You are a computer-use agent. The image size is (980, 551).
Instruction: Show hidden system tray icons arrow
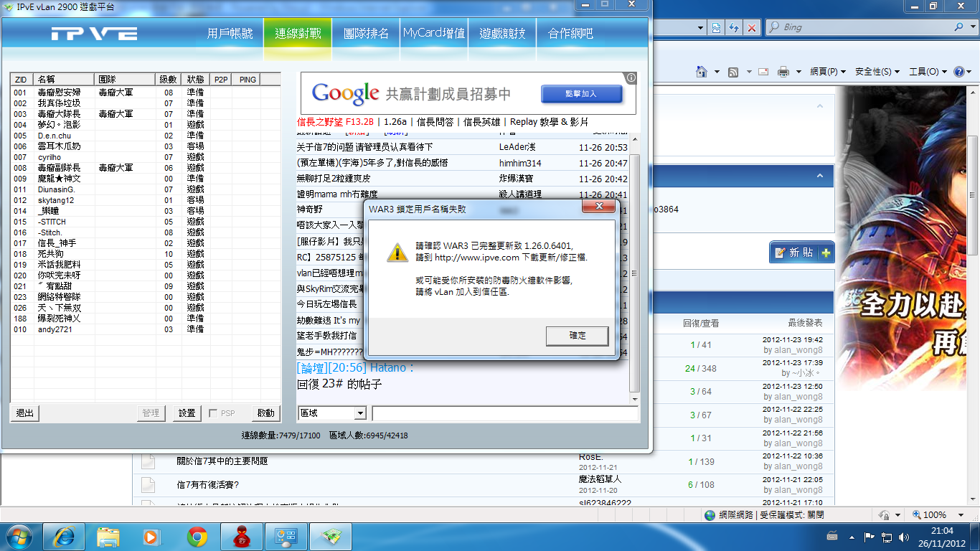pyautogui.click(x=852, y=536)
